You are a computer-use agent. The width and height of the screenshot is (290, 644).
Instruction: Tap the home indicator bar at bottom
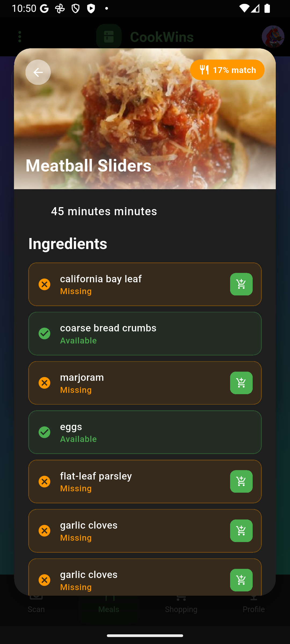click(x=145, y=635)
